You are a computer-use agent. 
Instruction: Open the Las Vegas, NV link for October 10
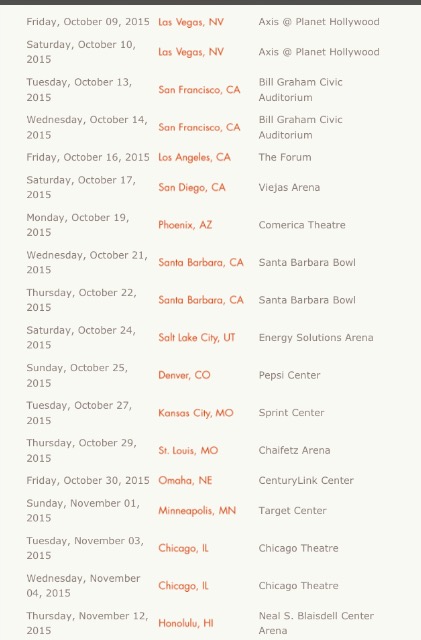tap(191, 52)
